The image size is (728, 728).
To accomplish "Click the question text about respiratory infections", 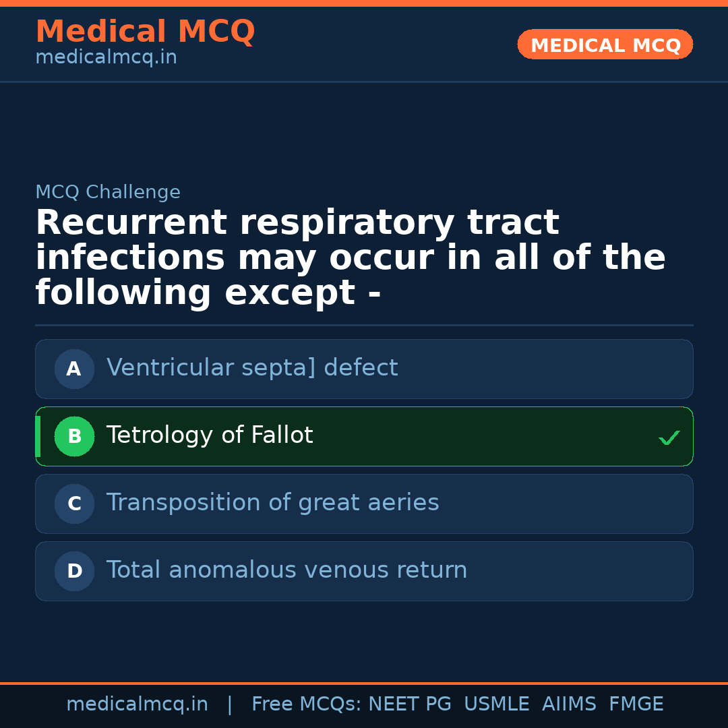I will point(351,257).
